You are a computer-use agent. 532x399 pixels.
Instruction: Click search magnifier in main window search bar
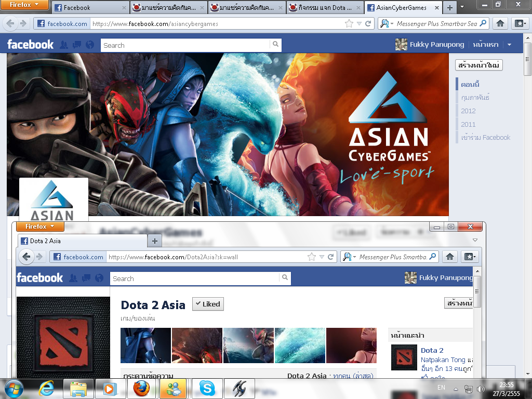pos(483,23)
